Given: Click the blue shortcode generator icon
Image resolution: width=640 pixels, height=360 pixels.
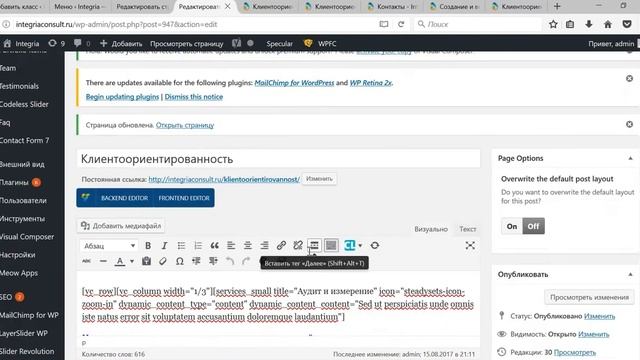Looking at the screenshot, I should click(349, 245).
